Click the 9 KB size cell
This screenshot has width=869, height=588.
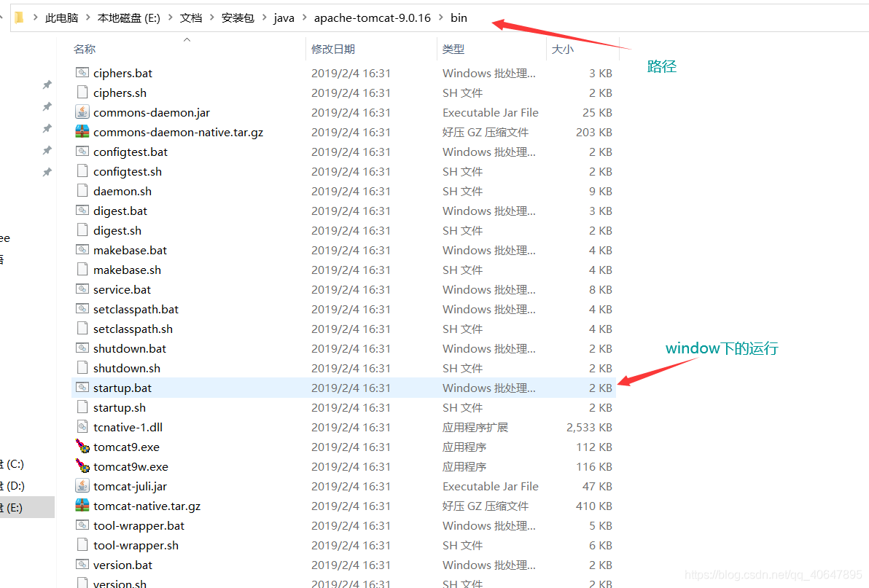click(x=600, y=191)
